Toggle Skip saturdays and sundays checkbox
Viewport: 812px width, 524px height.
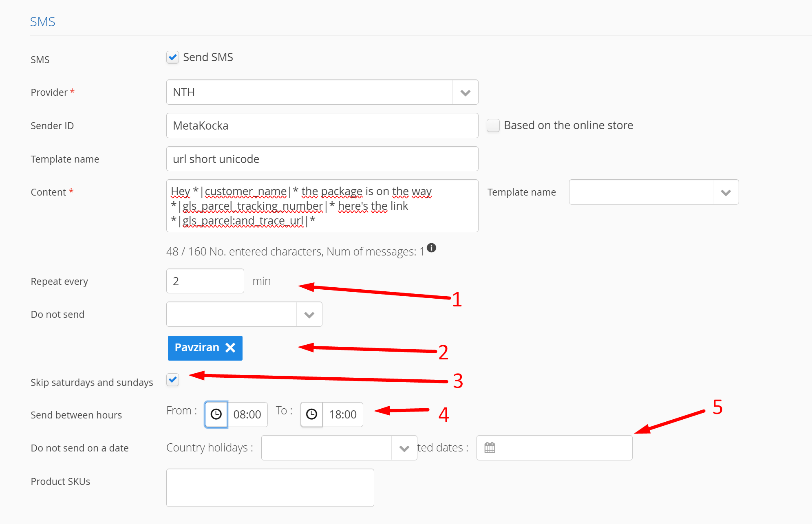[173, 380]
